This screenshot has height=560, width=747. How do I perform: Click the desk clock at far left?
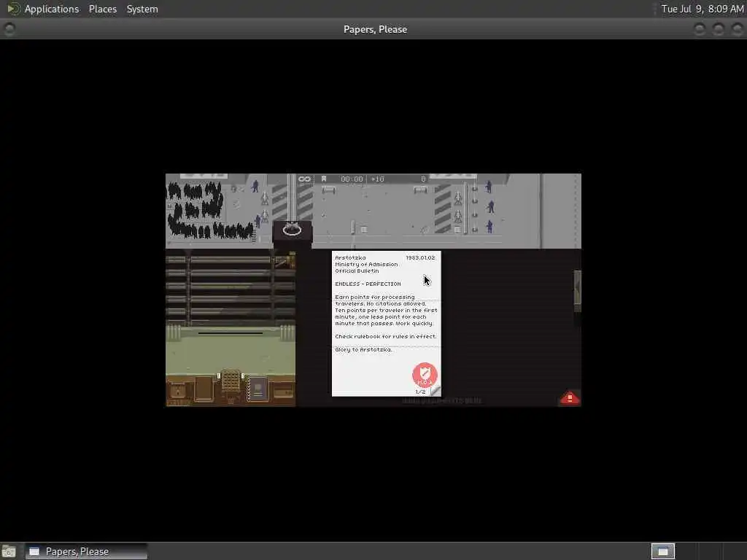point(178,392)
